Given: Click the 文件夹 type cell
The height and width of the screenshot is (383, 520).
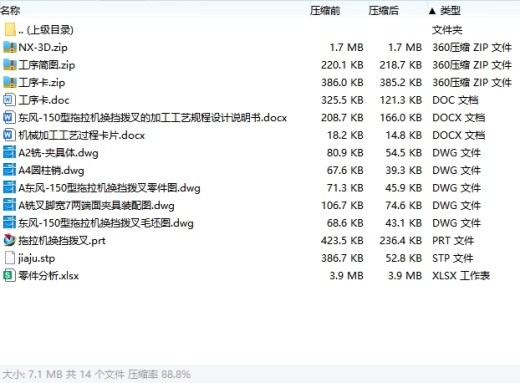Looking at the screenshot, I should pos(447,30).
